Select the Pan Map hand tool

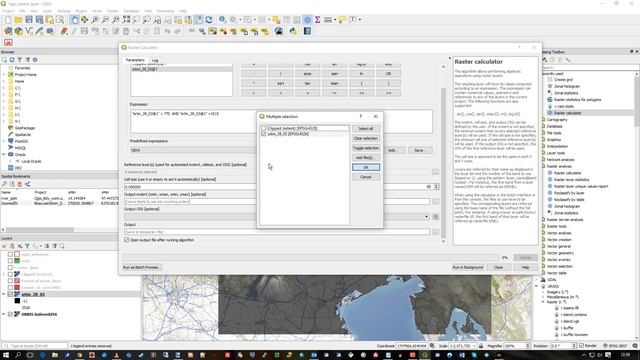pyautogui.click(x=74, y=20)
